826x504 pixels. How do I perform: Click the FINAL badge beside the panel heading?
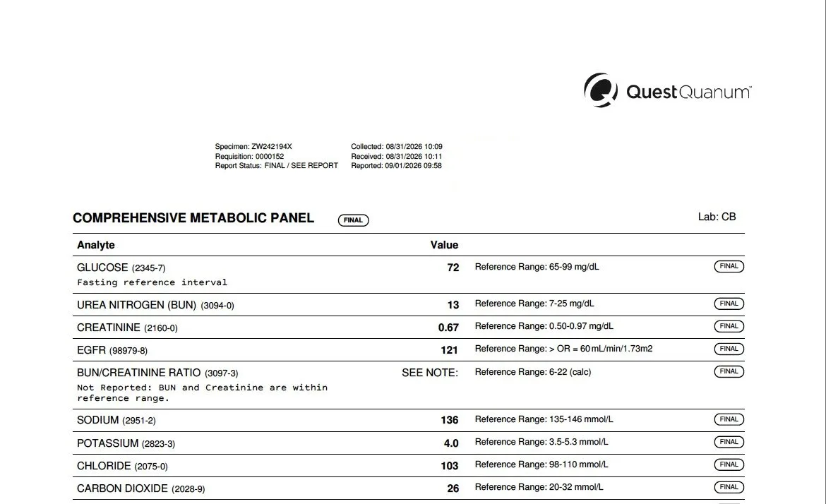[x=353, y=220]
